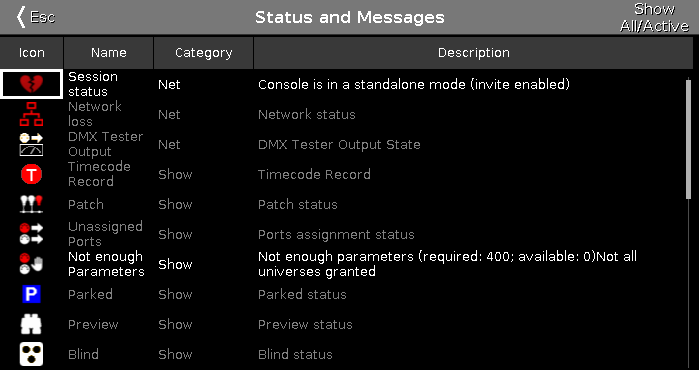Image resolution: width=699 pixels, height=370 pixels.
Task: Select the DMX Tester Output icon
Action: 31,144
